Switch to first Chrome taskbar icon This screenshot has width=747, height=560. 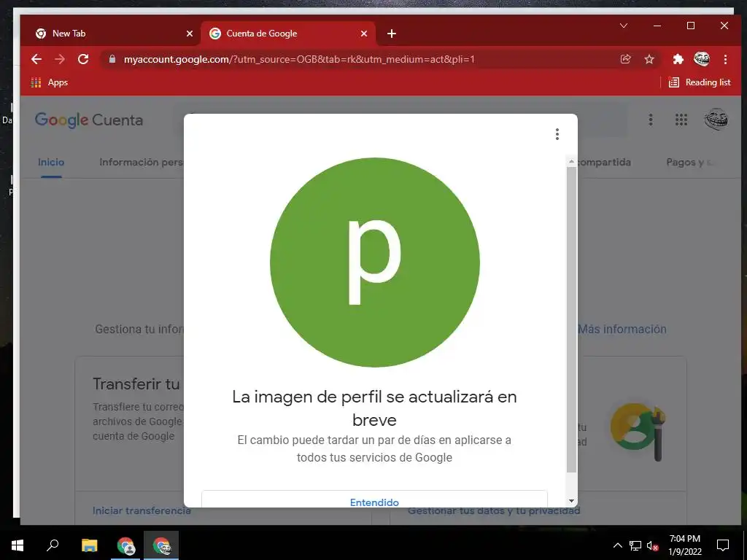click(125, 545)
